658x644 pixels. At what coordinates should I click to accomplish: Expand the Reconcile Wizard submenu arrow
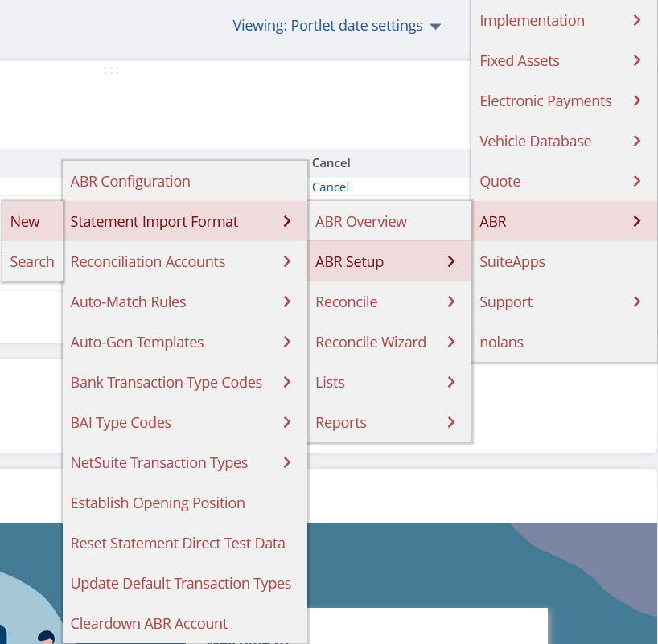(x=451, y=343)
